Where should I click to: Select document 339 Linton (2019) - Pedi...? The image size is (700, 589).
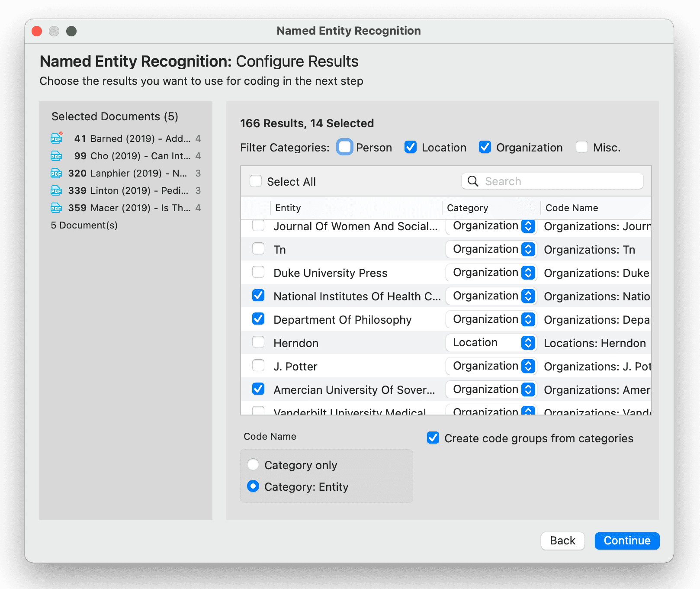[126, 190]
